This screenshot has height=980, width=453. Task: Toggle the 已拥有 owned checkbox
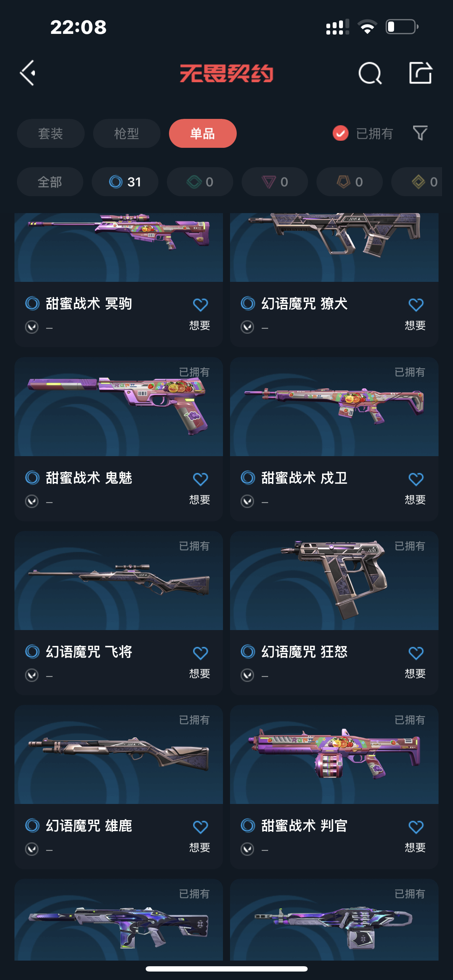pos(340,133)
